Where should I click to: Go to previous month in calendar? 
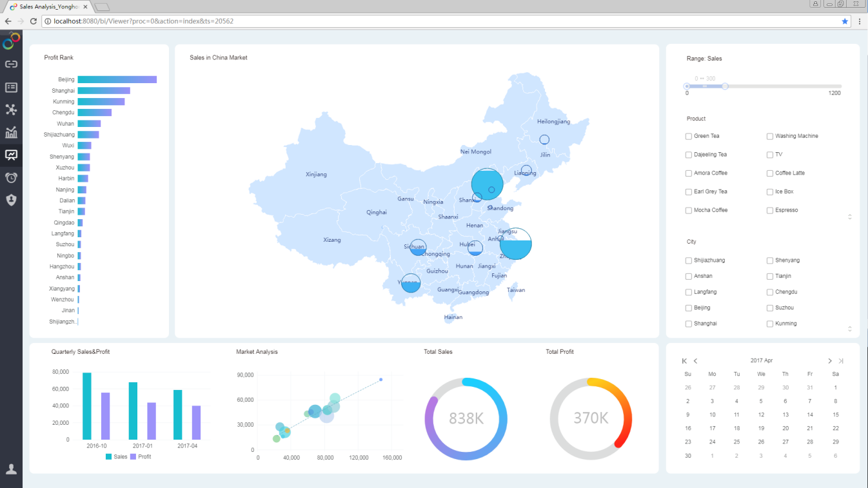[696, 361]
